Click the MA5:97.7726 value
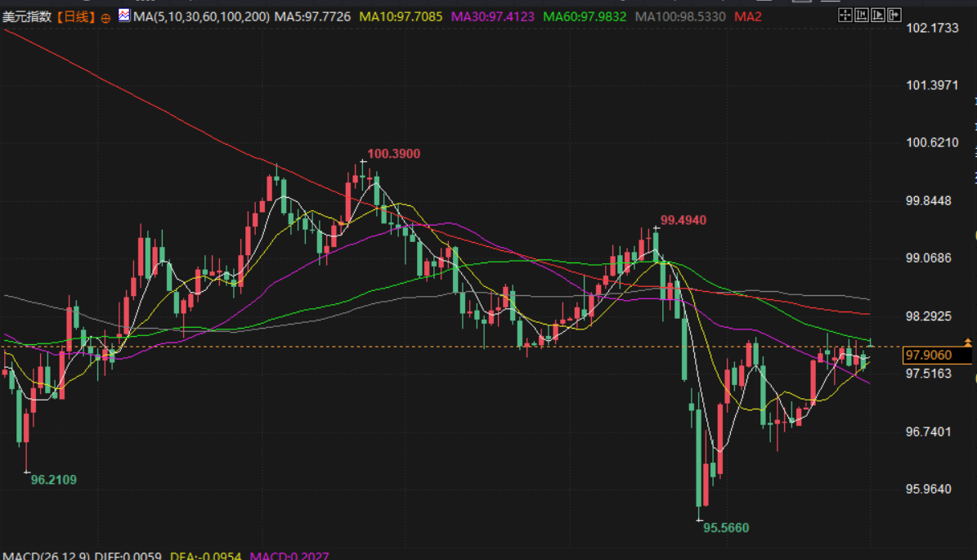The height and width of the screenshot is (560, 977). 312,17
